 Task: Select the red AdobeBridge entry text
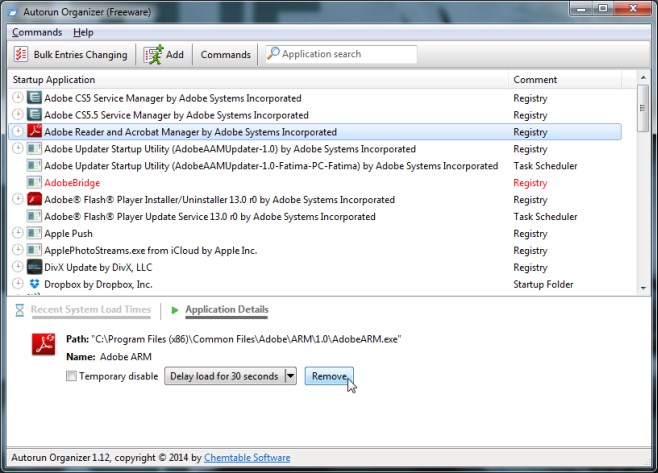[x=72, y=183]
